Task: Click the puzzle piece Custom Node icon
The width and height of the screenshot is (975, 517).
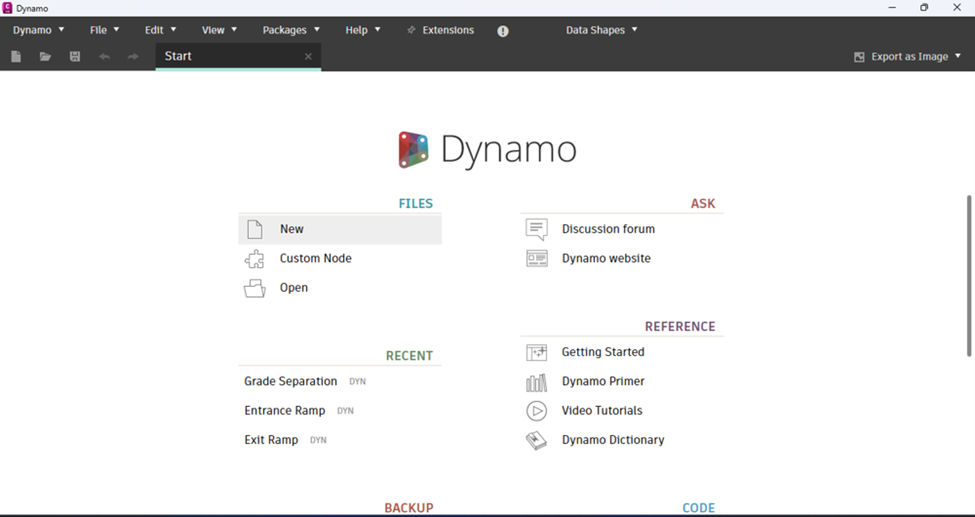Action: (254, 259)
